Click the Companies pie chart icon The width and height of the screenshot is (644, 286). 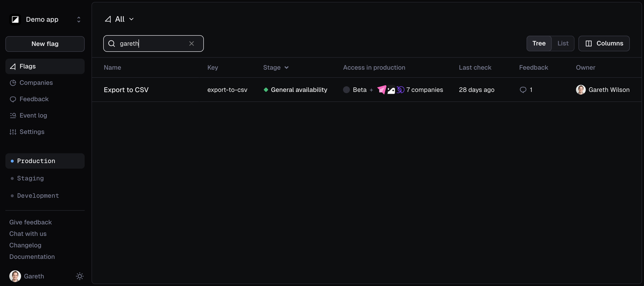pos(13,83)
